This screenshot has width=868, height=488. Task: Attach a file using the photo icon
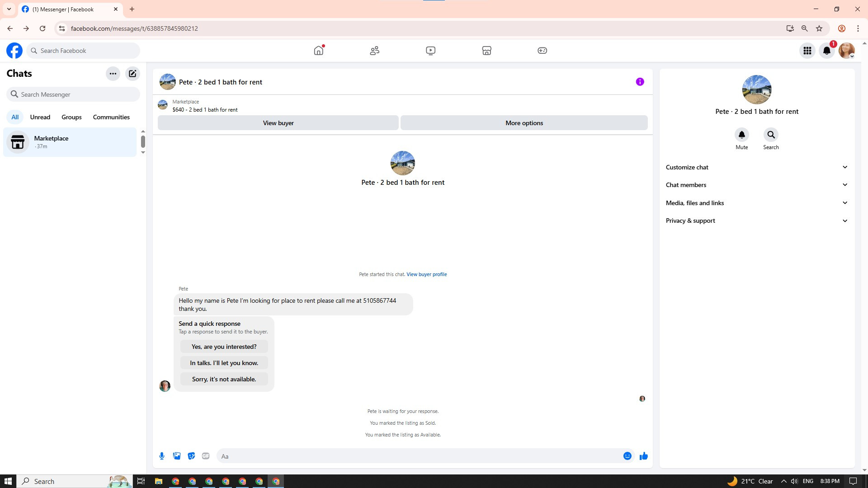(x=177, y=456)
